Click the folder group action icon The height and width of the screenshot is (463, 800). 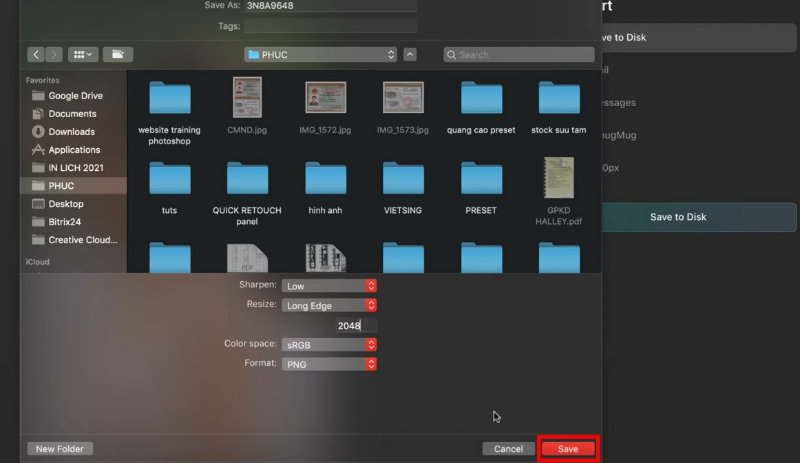click(x=118, y=55)
